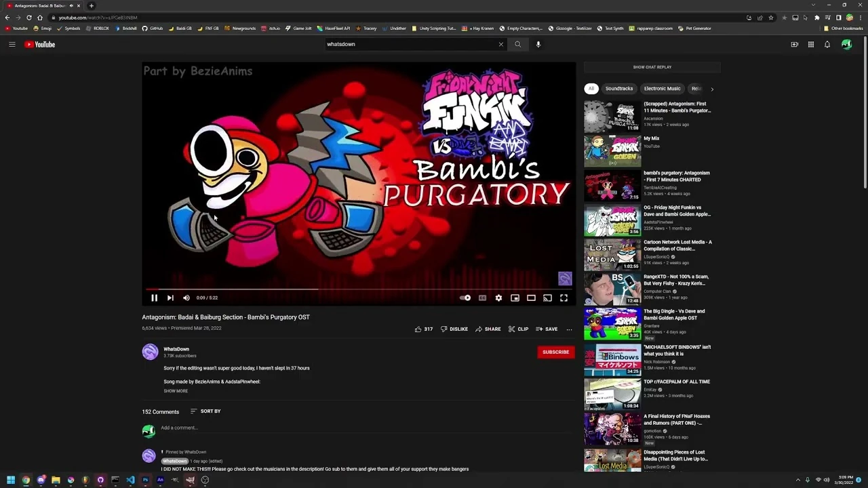Click SHOW CHAT REPLAY

click(652, 66)
